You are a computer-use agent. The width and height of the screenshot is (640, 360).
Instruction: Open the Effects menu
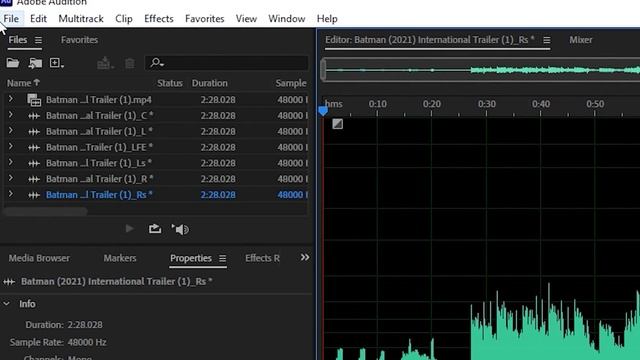(x=159, y=19)
